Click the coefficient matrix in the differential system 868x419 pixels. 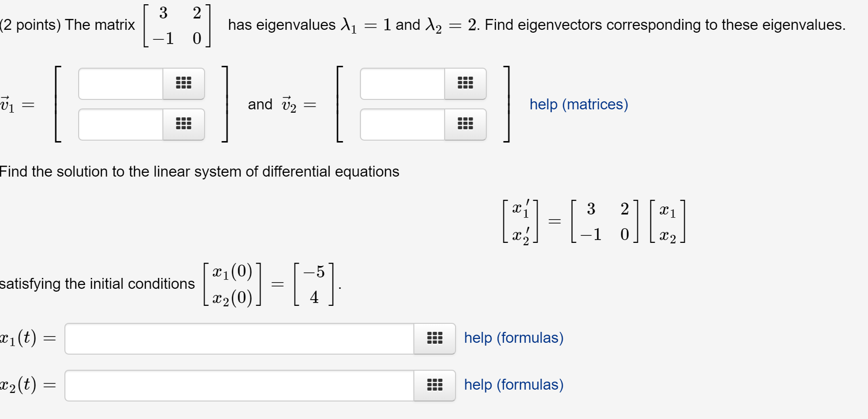605,221
